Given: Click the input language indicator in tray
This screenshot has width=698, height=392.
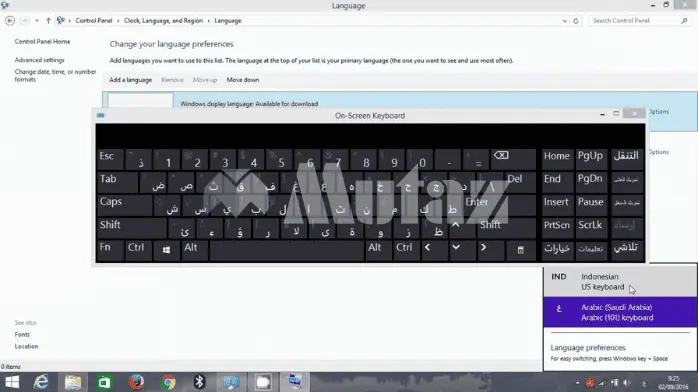Looking at the screenshot, I should tap(644, 383).
